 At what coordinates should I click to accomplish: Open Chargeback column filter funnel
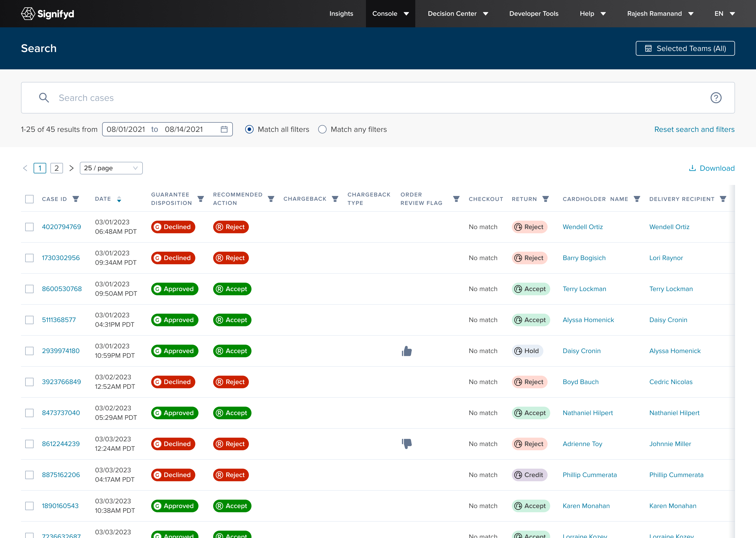coord(335,199)
